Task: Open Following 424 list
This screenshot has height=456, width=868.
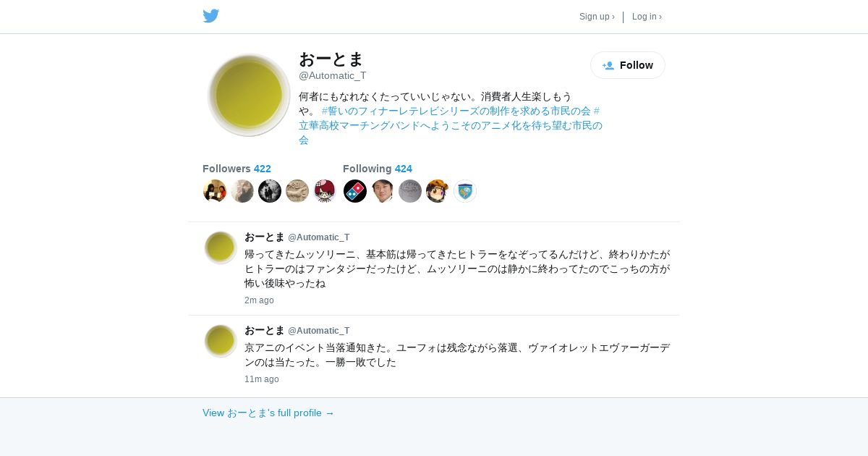Action: (x=378, y=169)
